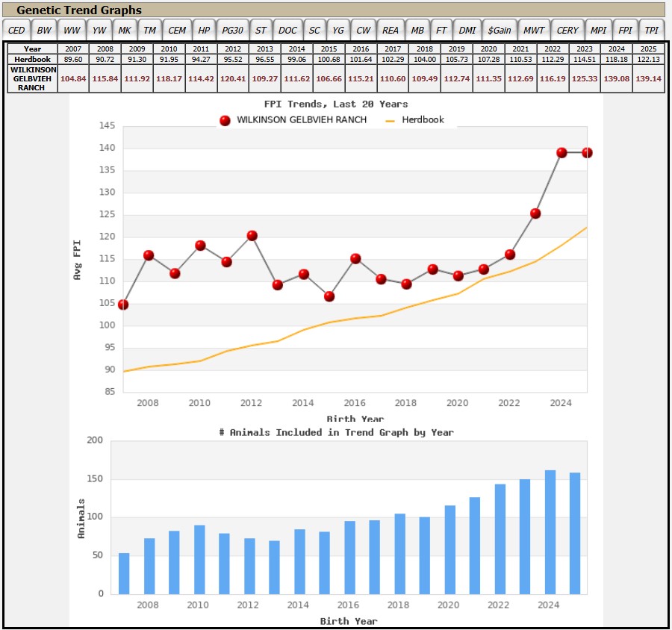This screenshot has height=630, width=672.
Task: Switch to the DOC tab
Action: pyautogui.click(x=287, y=30)
